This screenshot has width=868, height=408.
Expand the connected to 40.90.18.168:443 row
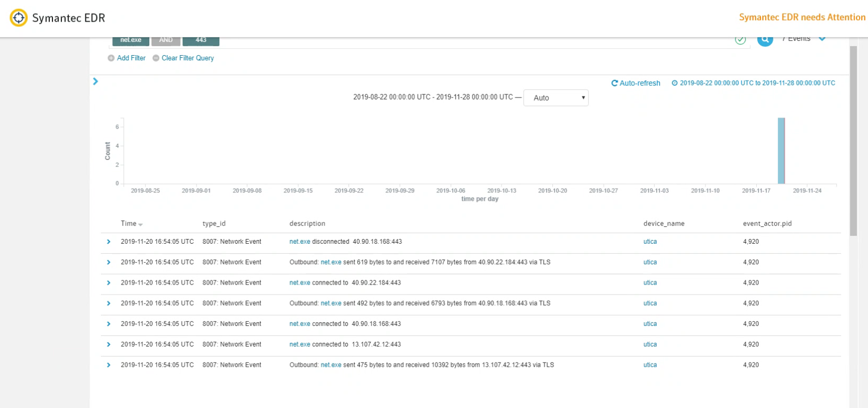109,324
